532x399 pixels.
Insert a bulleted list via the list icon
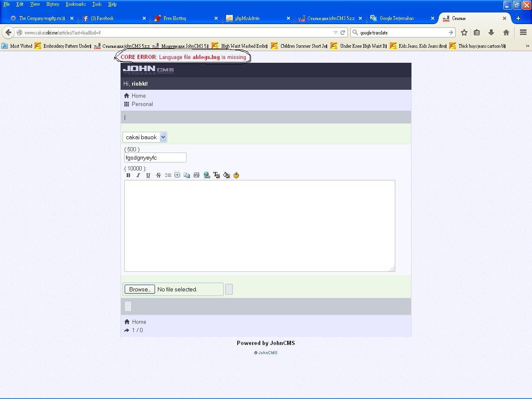pos(168,175)
